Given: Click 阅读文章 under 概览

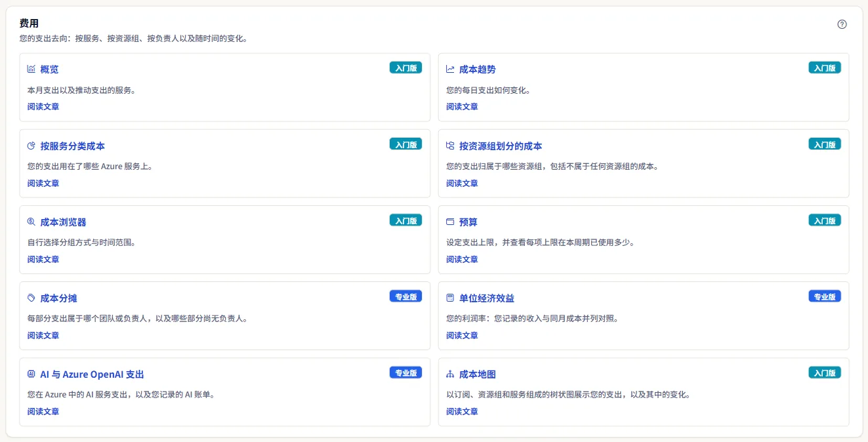Looking at the screenshot, I should tap(43, 106).
